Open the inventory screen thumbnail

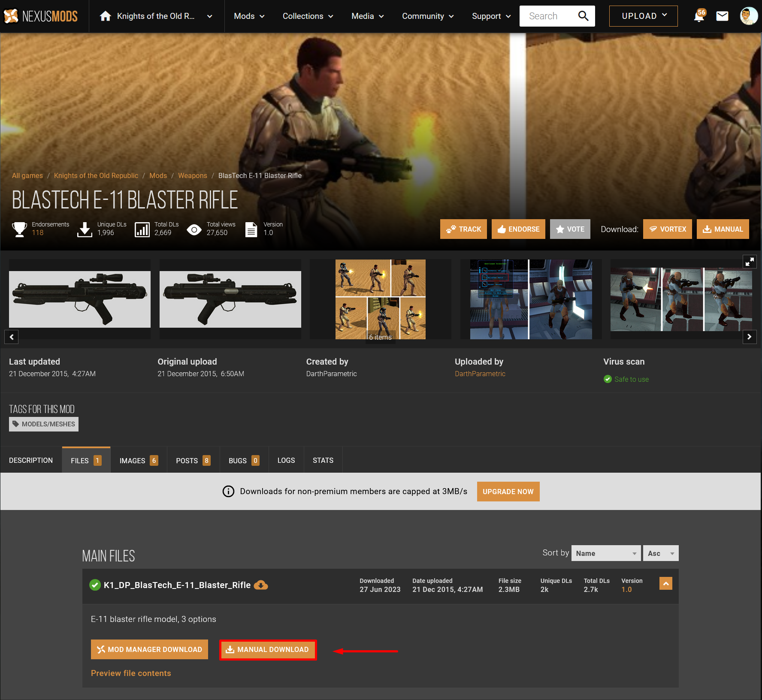[x=531, y=299]
